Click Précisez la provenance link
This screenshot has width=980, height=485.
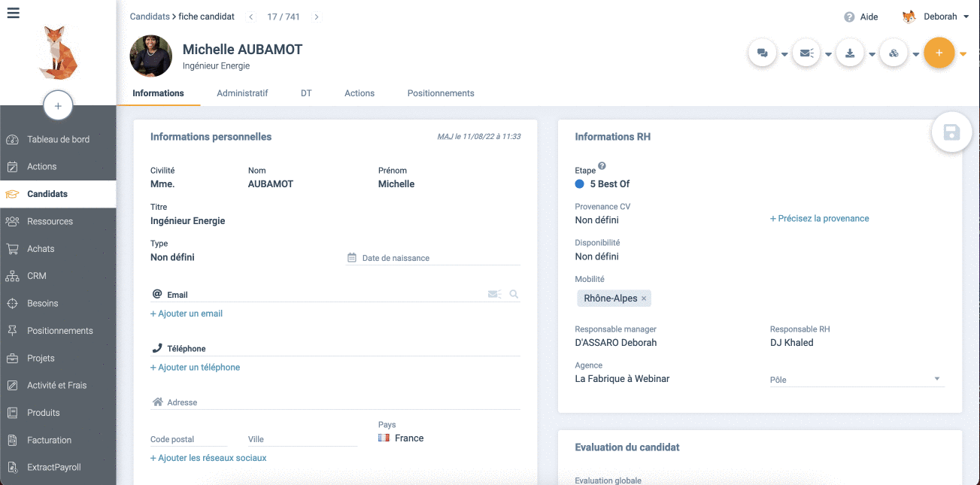click(820, 219)
